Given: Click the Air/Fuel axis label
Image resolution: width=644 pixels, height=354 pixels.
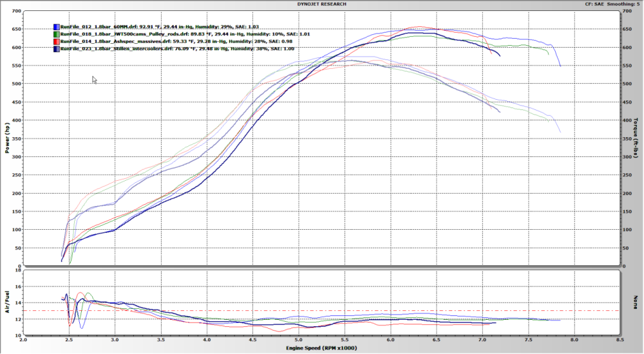Looking at the screenshot, I should pos(8,302).
